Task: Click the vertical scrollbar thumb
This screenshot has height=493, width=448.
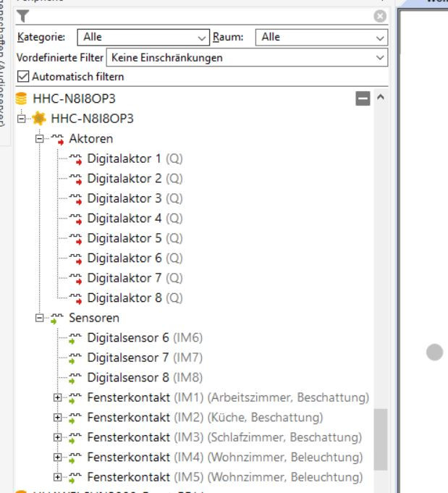Action: click(x=381, y=439)
